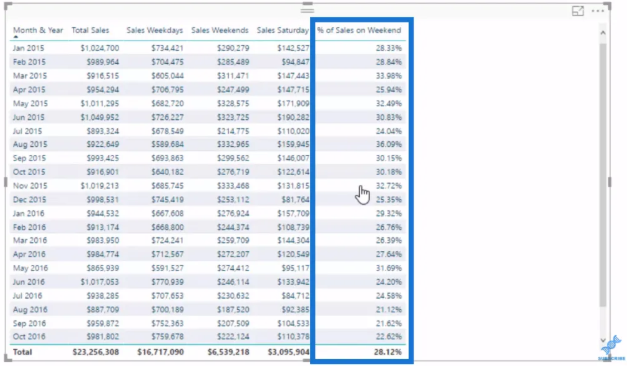Click Total Sales value $1,024,700
Image resolution: width=631 pixels, height=366 pixels.
point(100,48)
